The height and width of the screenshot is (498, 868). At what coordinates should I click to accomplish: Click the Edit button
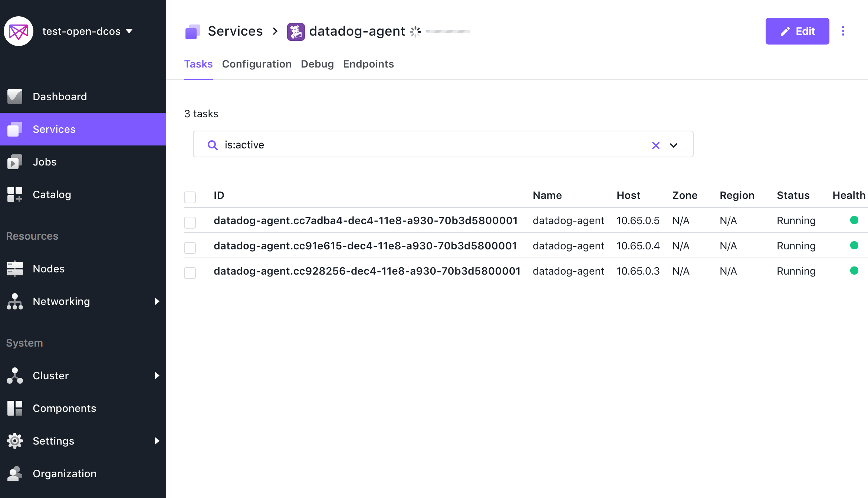(x=797, y=31)
